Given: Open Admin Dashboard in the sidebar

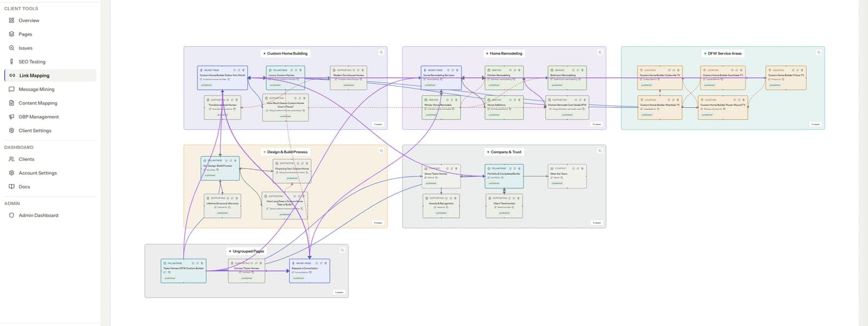Looking at the screenshot, I should click(x=50, y=215).
